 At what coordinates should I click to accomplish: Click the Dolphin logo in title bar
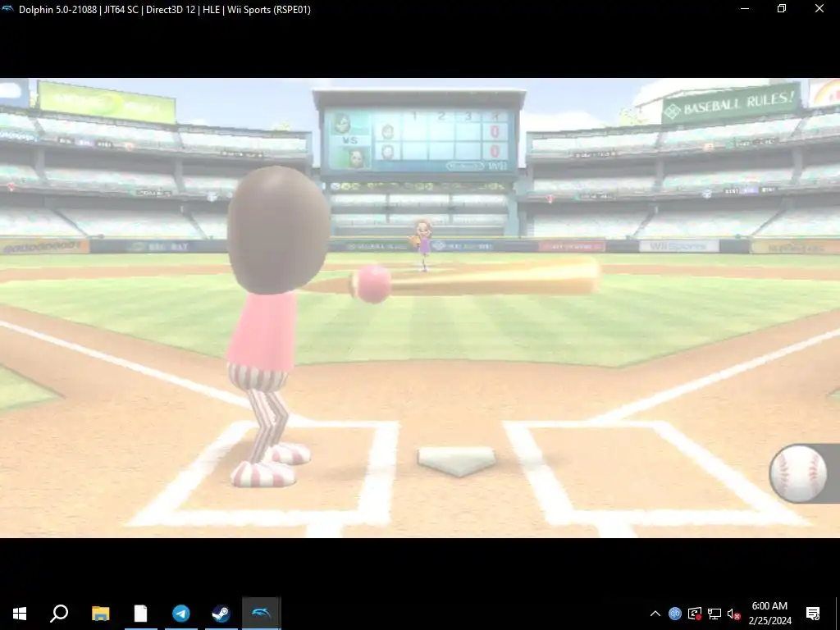pyautogui.click(x=7, y=9)
